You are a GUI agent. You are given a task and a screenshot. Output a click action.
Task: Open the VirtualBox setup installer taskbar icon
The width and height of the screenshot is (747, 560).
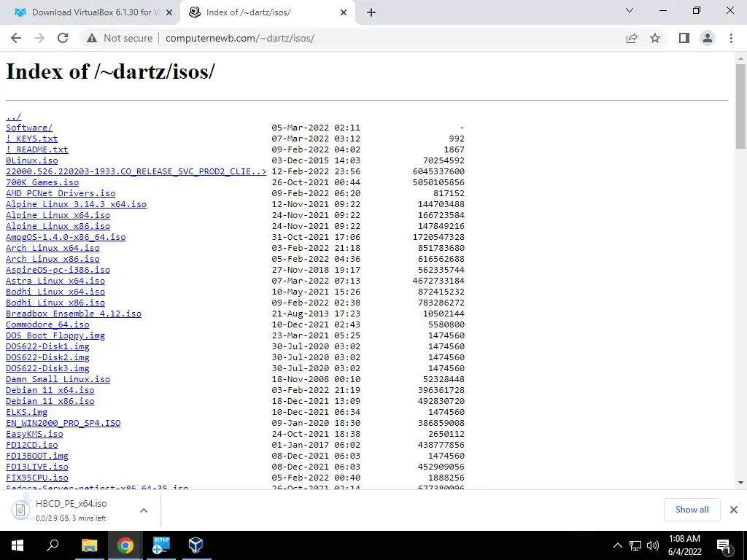pos(160,545)
